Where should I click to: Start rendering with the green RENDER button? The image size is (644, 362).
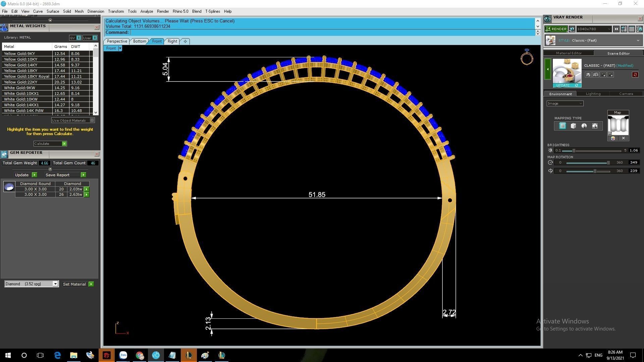556,29
